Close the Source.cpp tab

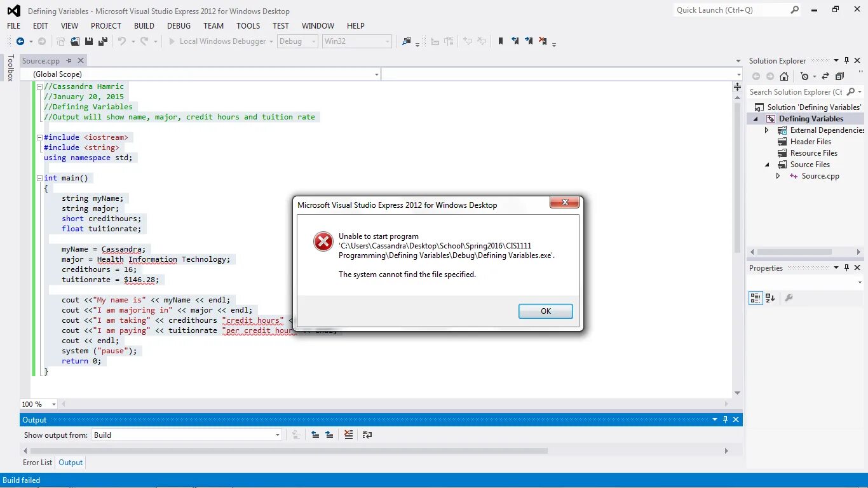pos(81,61)
